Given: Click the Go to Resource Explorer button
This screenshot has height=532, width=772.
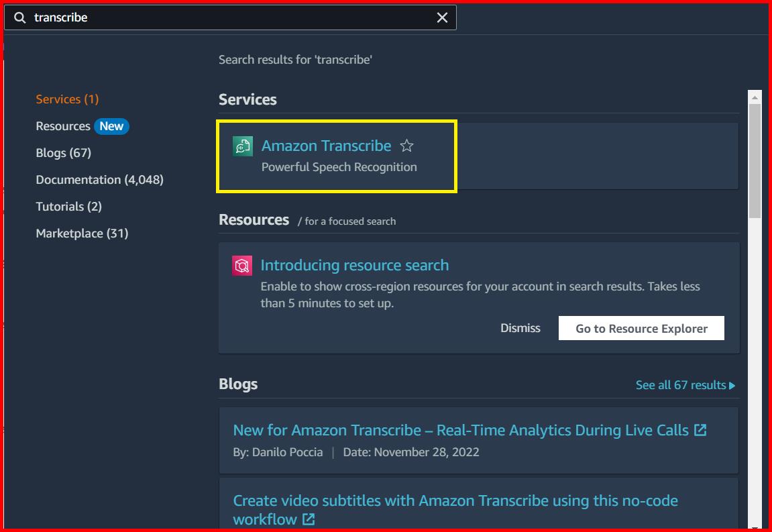Looking at the screenshot, I should click(641, 328).
